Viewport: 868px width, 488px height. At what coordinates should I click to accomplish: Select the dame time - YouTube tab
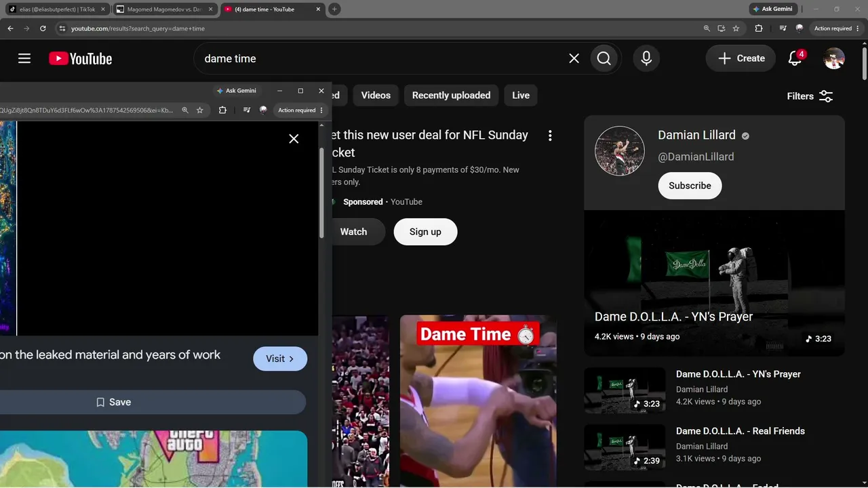pos(270,9)
